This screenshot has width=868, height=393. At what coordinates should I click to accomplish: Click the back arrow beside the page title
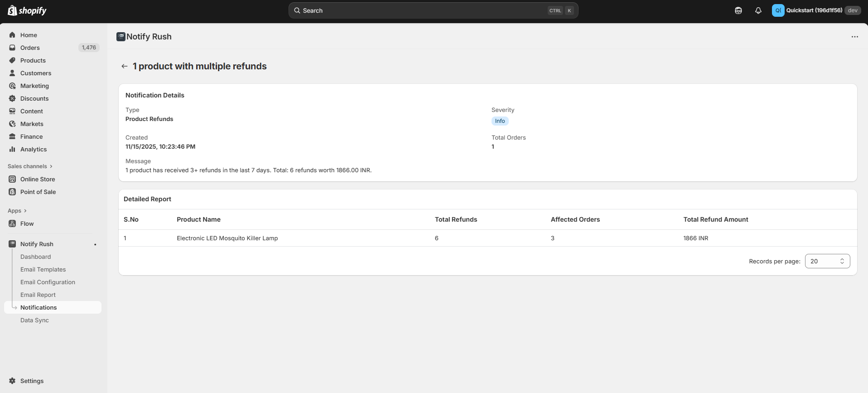coord(124,66)
